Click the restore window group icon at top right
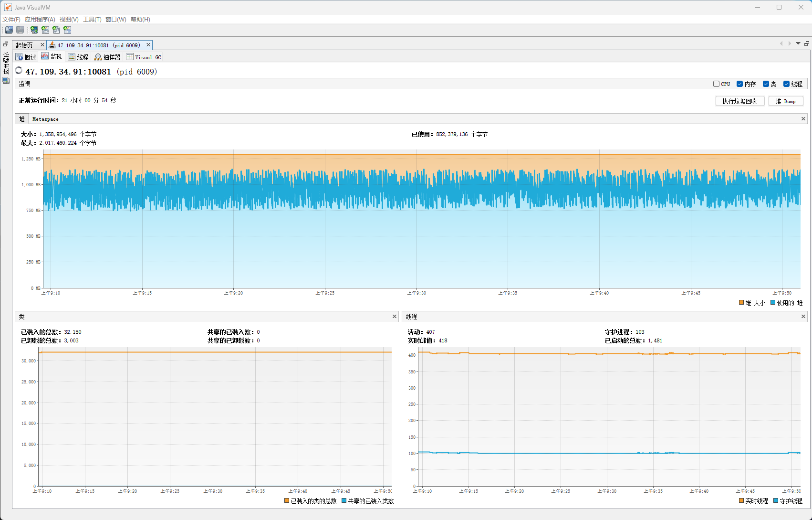The width and height of the screenshot is (812, 520). (807, 43)
